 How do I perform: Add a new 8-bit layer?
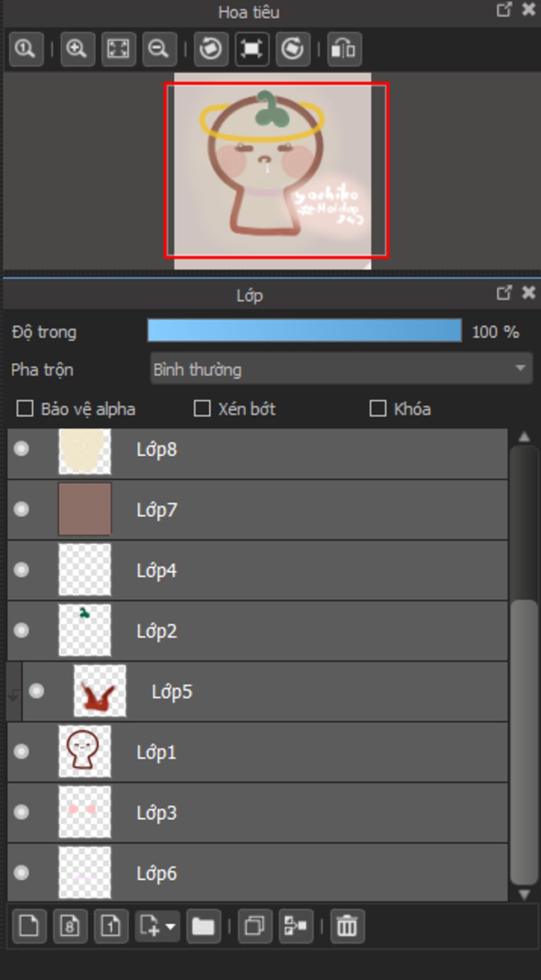click(x=70, y=926)
